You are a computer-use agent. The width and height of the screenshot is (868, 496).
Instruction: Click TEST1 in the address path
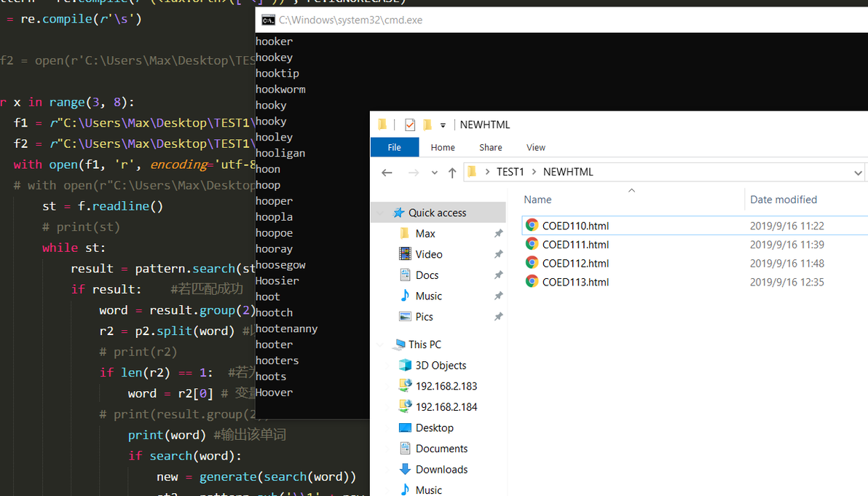pyautogui.click(x=510, y=172)
